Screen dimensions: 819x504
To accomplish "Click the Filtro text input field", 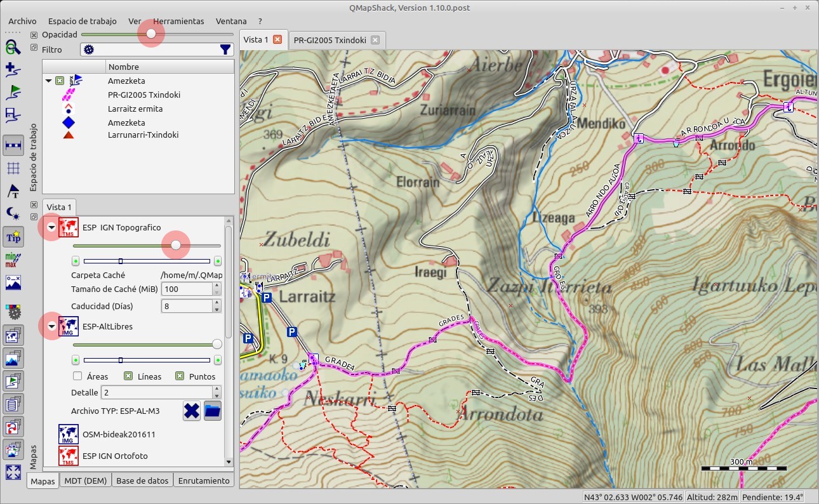I will click(157, 50).
